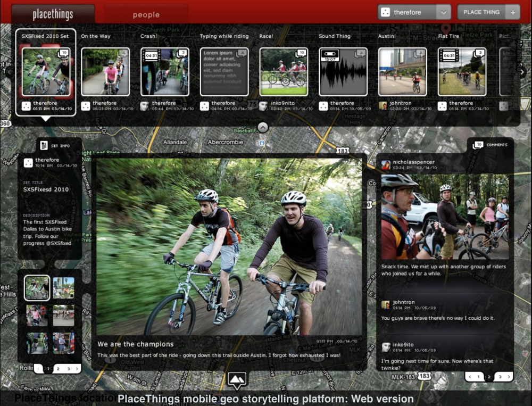The height and width of the screenshot is (406, 532).
Task: Click the main champions bike photo
Action: coord(229,247)
